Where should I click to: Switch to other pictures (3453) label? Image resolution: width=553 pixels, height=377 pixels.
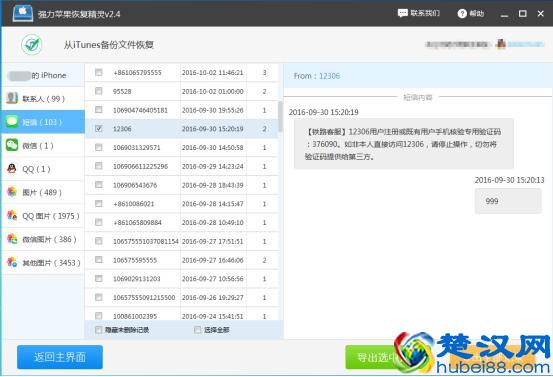click(x=51, y=263)
